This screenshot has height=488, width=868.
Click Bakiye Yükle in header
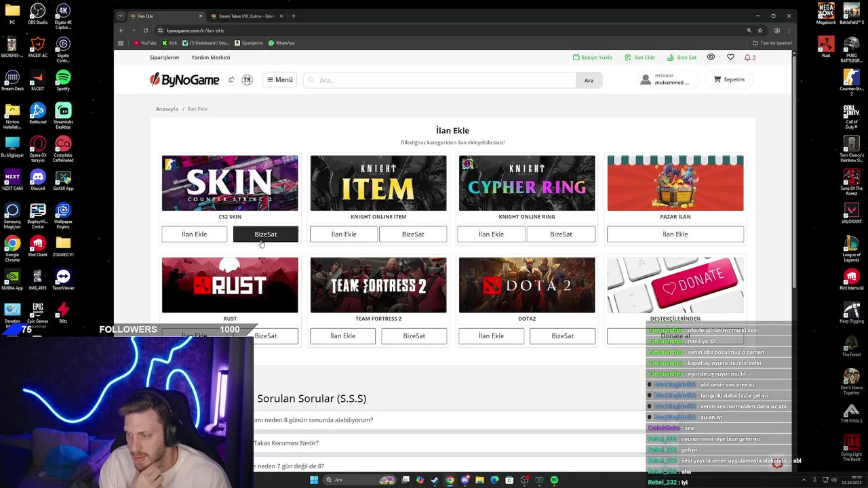[593, 58]
